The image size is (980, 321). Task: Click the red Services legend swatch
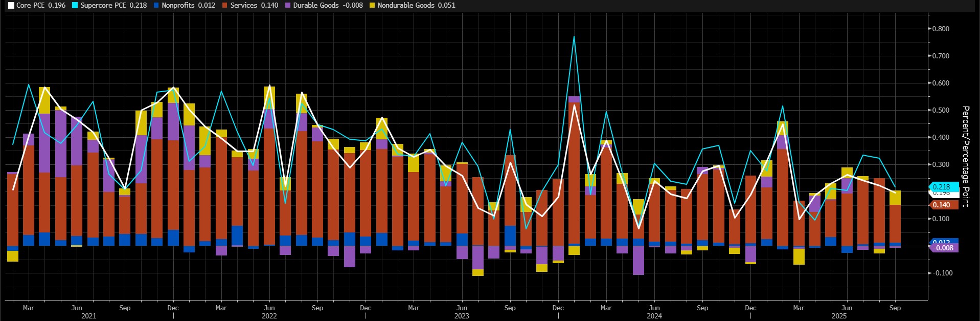(x=225, y=6)
